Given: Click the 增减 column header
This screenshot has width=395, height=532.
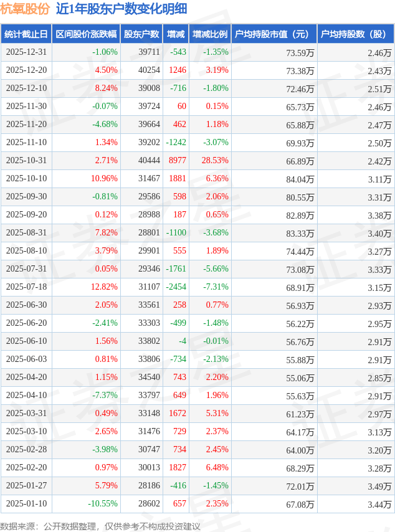Looking at the screenshot, I should point(176,34).
